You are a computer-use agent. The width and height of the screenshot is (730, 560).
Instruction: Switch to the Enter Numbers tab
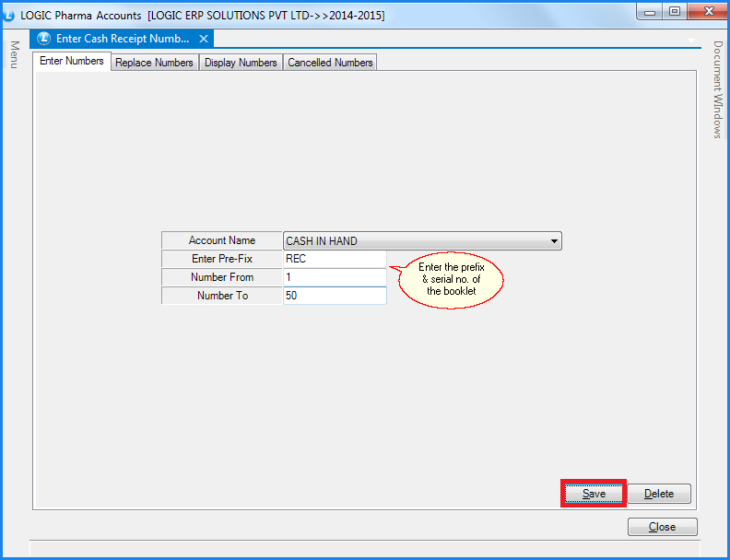(72, 62)
